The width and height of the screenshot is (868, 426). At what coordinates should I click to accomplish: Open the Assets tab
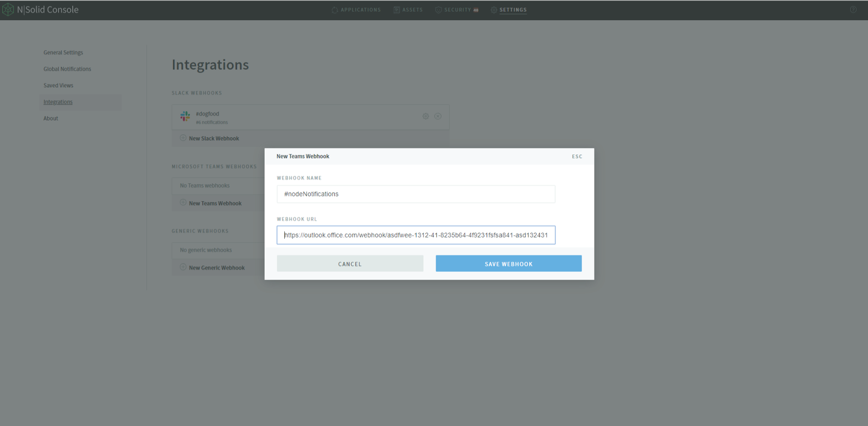pyautogui.click(x=408, y=10)
